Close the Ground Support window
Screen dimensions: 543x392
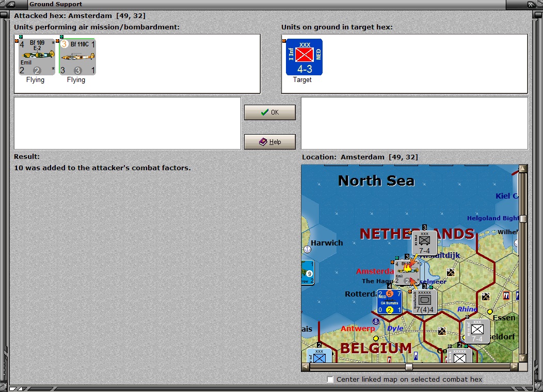531,5
